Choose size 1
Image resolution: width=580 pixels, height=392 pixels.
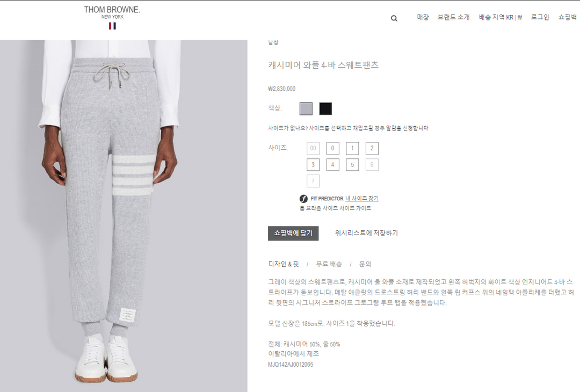[352, 148]
